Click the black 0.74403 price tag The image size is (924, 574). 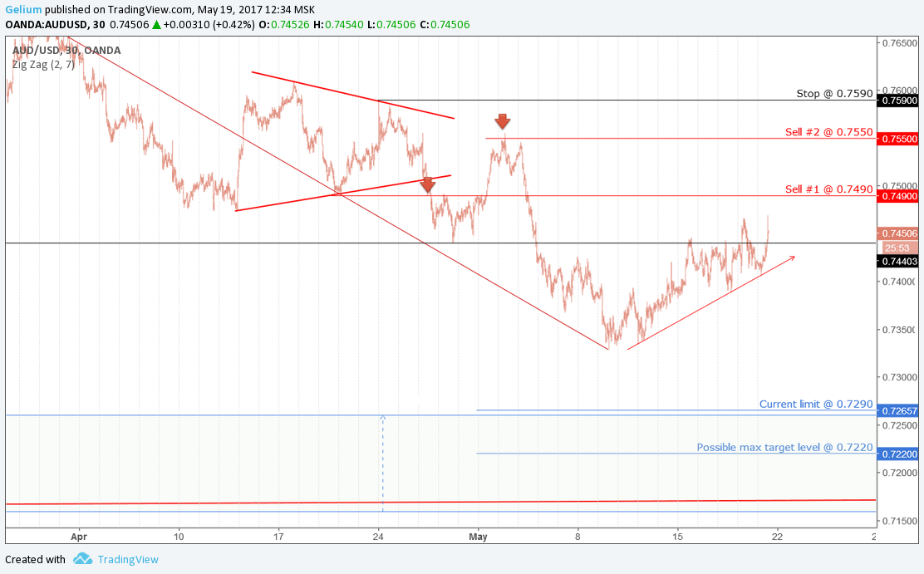tap(898, 261)
